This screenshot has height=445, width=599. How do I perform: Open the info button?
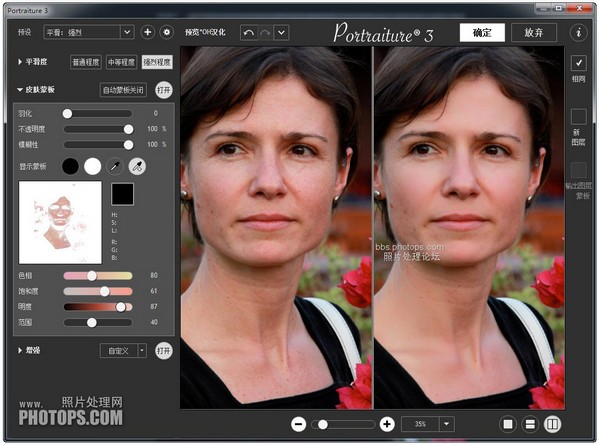tap(578, 32)
